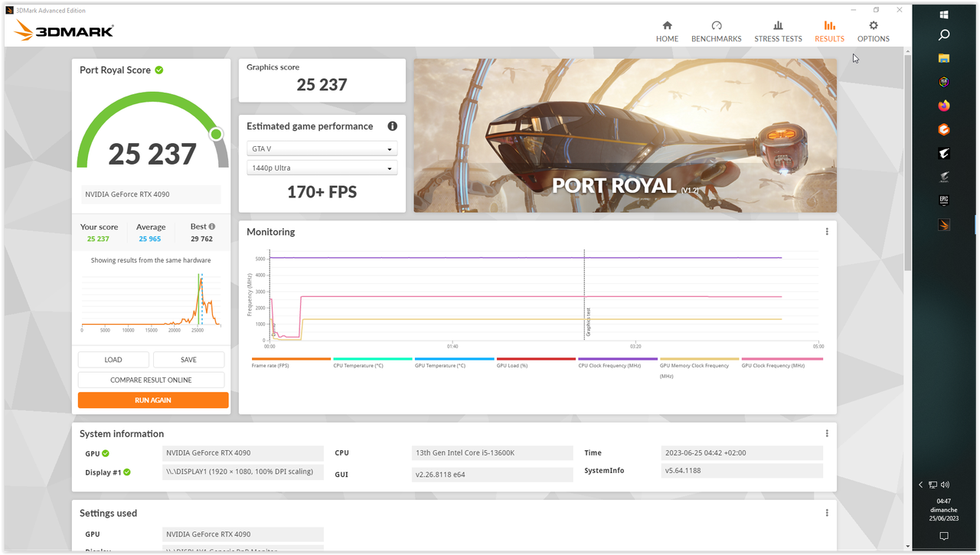Click the 3DMark logo
Viewport: 980px width, 555px height.
(x=64, y=31)
